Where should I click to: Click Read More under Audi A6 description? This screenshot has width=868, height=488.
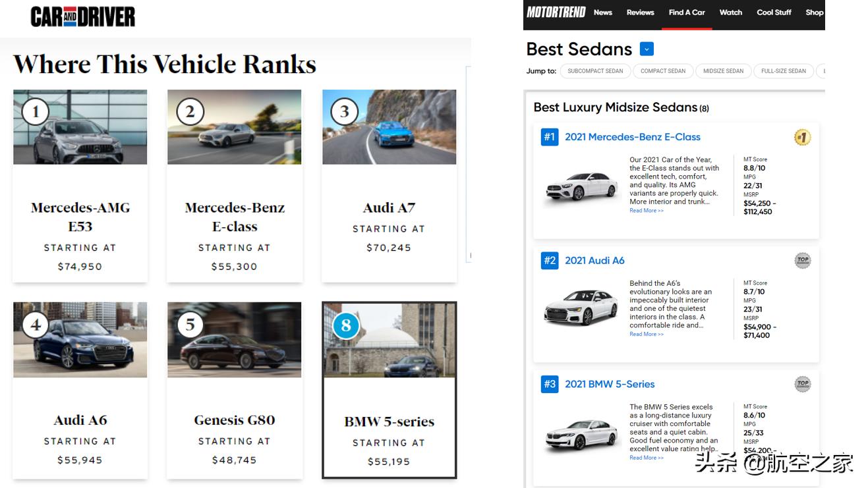point(647,335)
